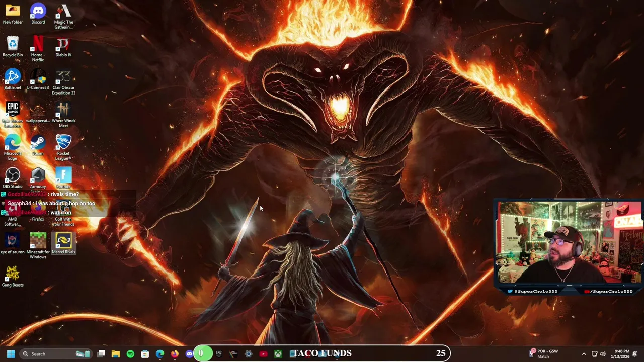Select the Where Winds Meet shortcut
This screenshot has width=644, height=362.
coord(63,115)
